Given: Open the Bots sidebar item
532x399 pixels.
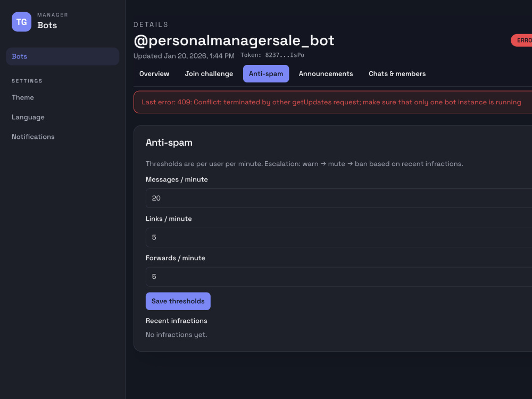Looking at the screenshot, I should pyautogui.click(x=62, y=56).
